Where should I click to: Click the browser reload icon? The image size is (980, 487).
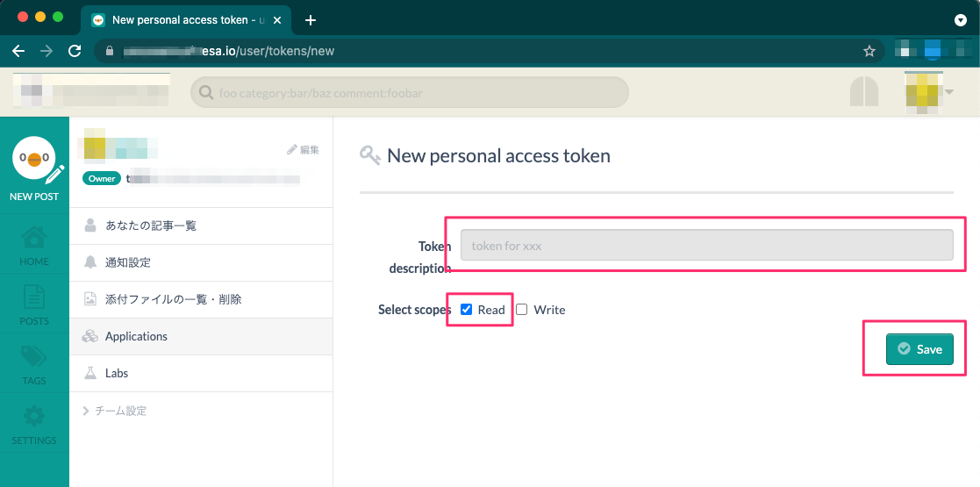[x=75, y=51]
